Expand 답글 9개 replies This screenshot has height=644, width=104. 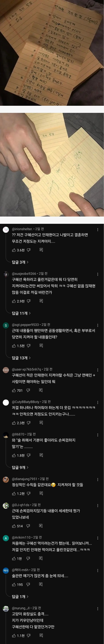point(20,467)
